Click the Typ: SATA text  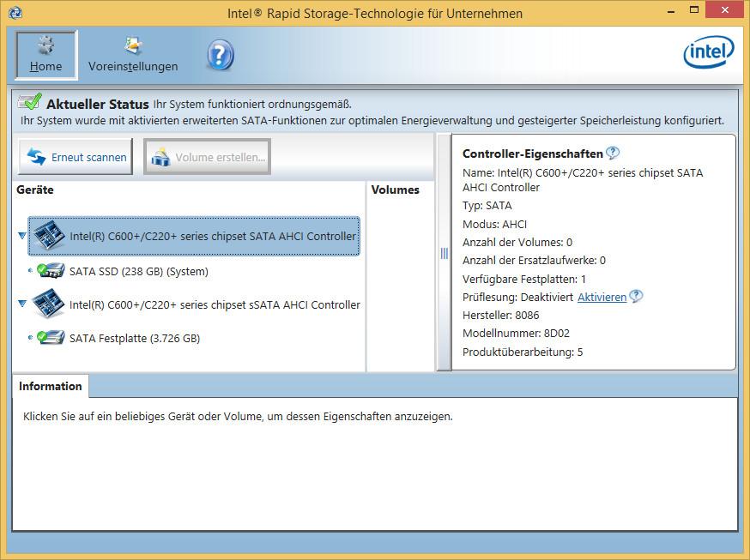point(487,206)
